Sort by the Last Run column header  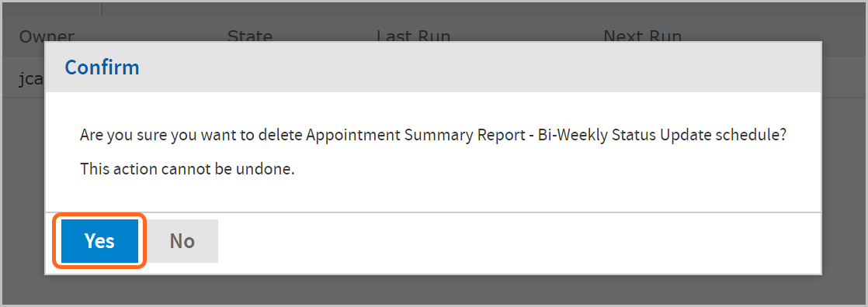414,36
